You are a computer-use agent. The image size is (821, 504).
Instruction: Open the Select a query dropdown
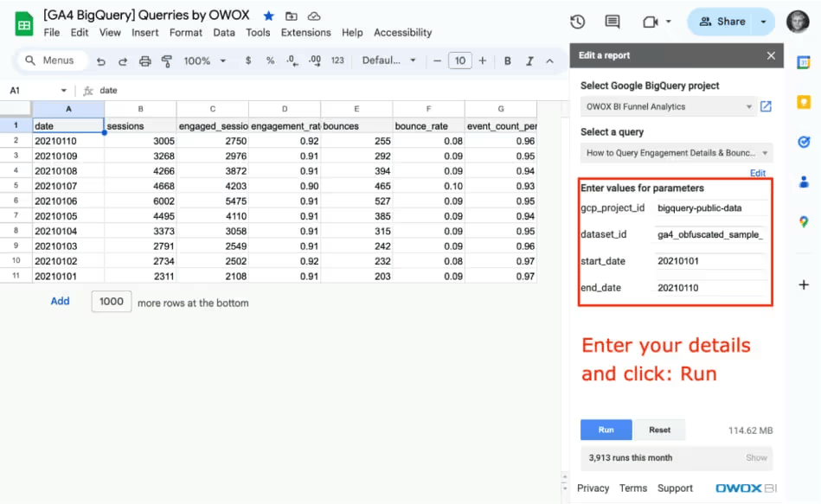click(x=676, y=153)
